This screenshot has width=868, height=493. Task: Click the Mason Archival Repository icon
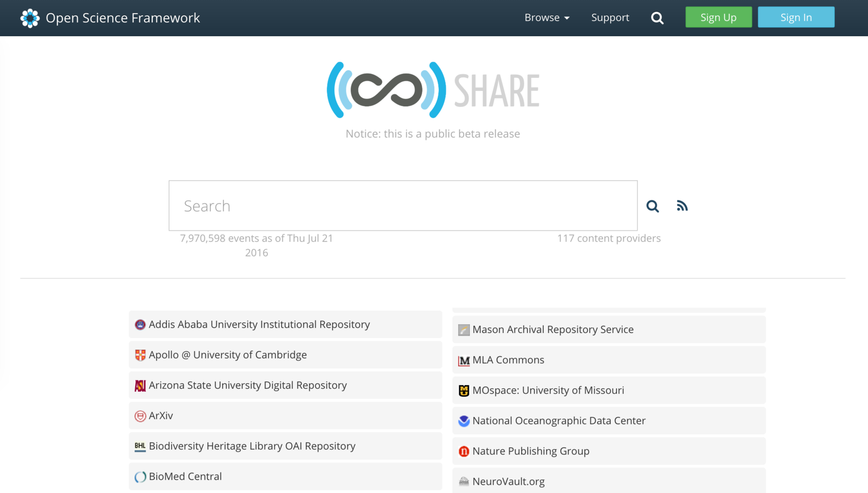pyautogui.click(x=464, y=330)
